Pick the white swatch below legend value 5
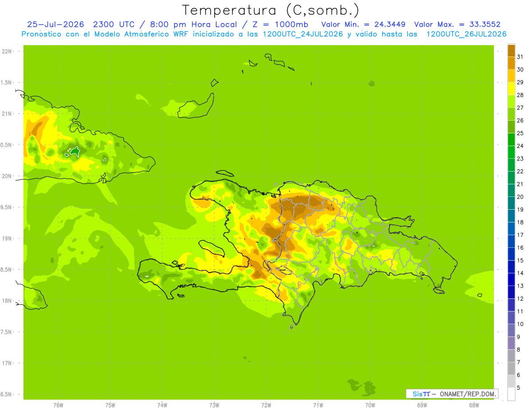 (511, 394)
